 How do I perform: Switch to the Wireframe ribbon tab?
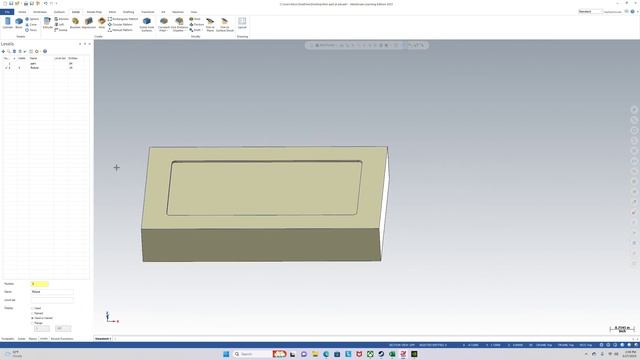[x=40, y=12]
